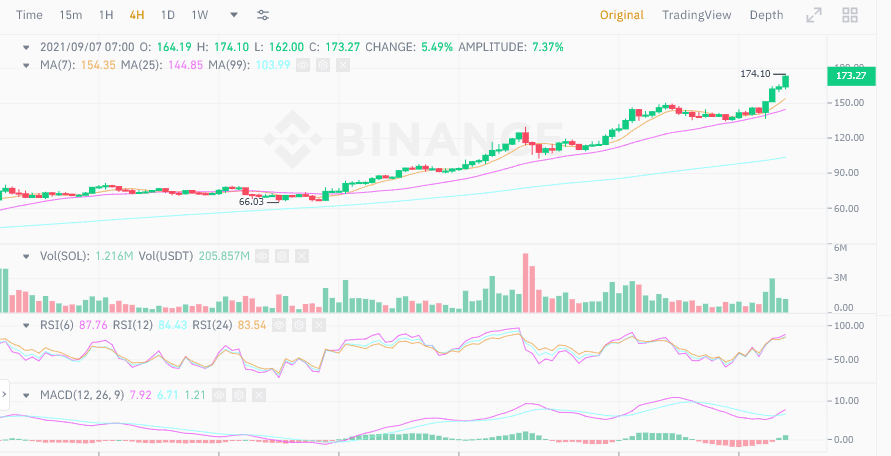
Task: Expand chart to fullscreen
Action: pyautogui.click(x=814, y=15)
